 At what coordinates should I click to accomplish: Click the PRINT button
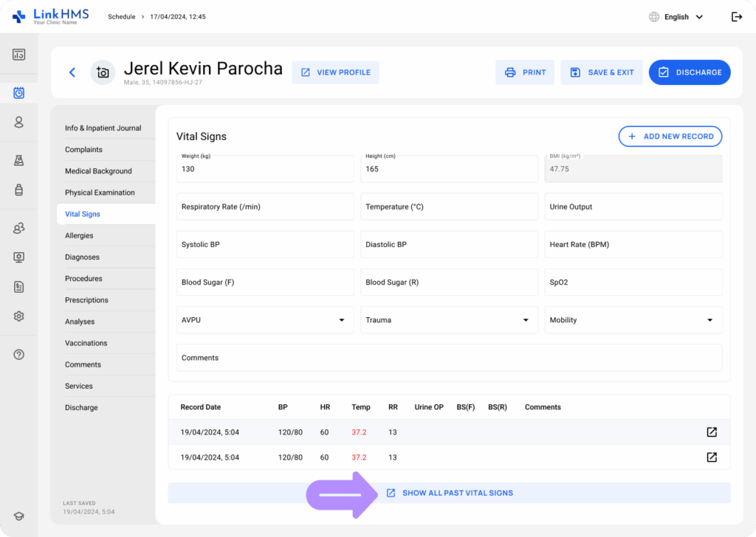525,72
